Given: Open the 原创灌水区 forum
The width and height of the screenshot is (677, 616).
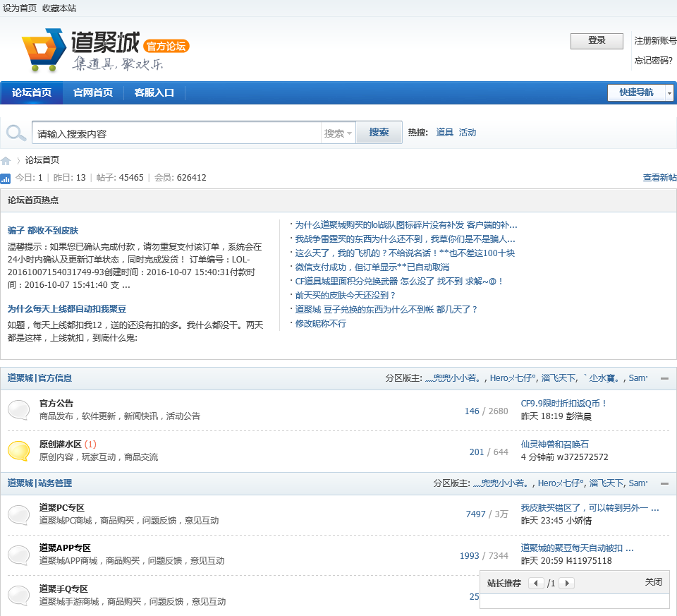Looking at the screenshot, I should [x=60, y=445].
